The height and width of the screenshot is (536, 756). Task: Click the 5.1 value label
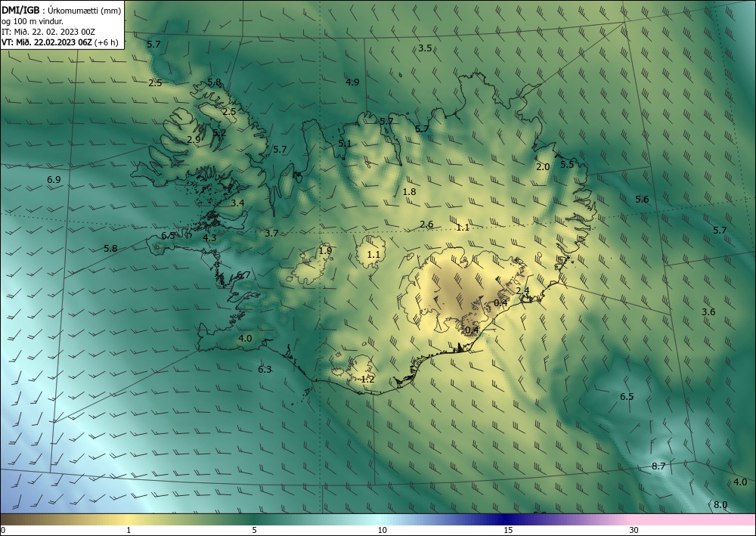pyautogui.click(x=345, y=144)
